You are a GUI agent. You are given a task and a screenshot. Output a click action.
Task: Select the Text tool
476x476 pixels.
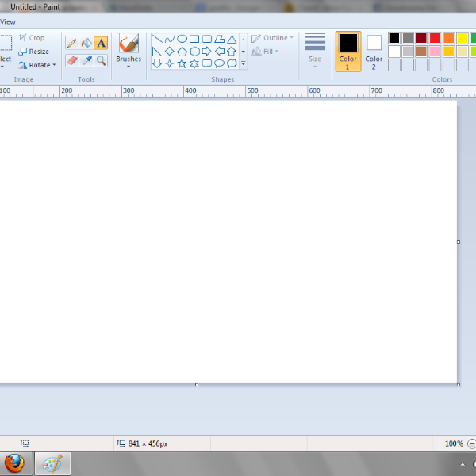tap(102, 43)
